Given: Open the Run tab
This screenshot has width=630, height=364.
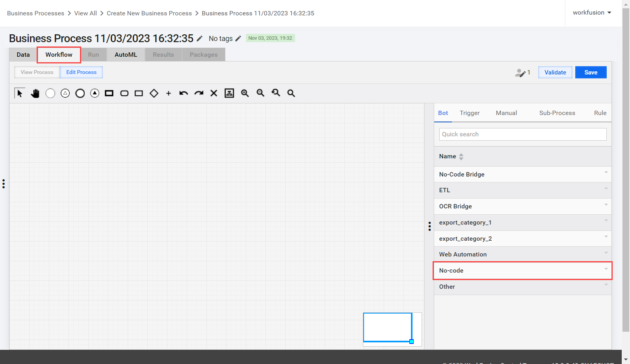Looking at the screenshot, I should (93, 55).
